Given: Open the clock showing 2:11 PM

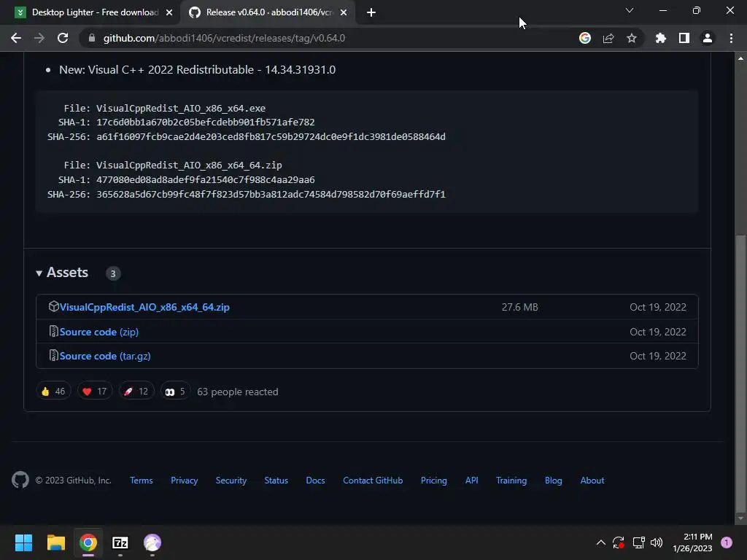Looking at the screenshot, I should pos(692,542).
